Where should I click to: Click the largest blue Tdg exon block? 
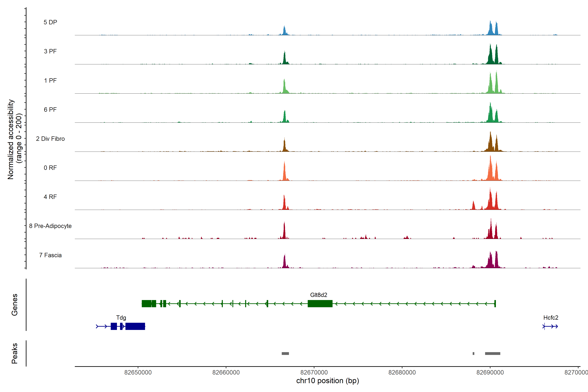pyautogui.click(x=135, y=326)
